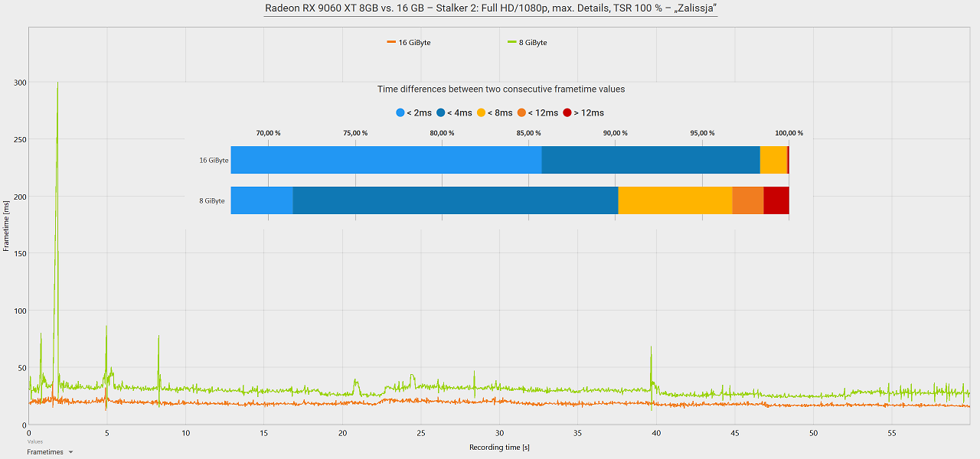
Task: Select the orange < 12ms segment of 8 GiByte bar
Action: tap(748, 200)
